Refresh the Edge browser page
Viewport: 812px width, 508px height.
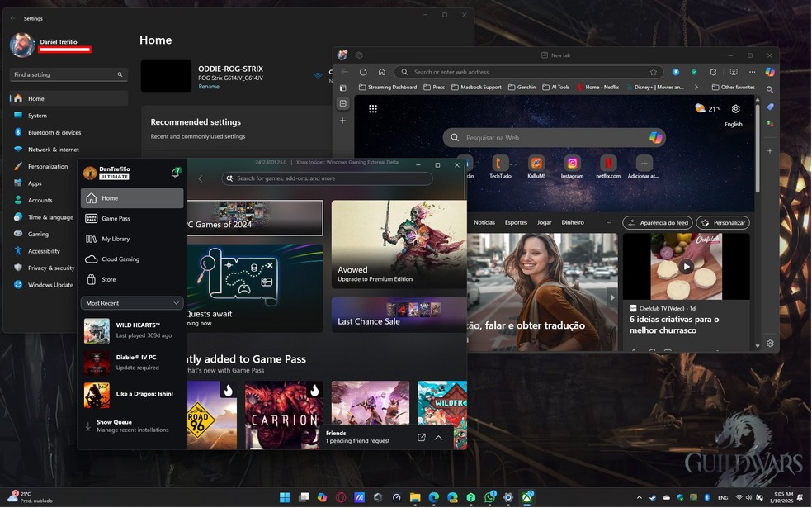(363, 72)
